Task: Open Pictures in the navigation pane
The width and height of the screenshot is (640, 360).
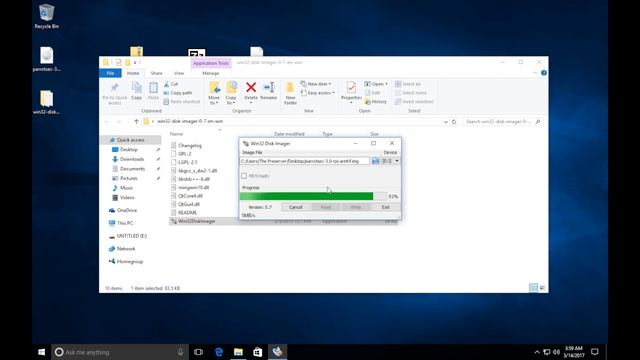Action: point(129,178)
